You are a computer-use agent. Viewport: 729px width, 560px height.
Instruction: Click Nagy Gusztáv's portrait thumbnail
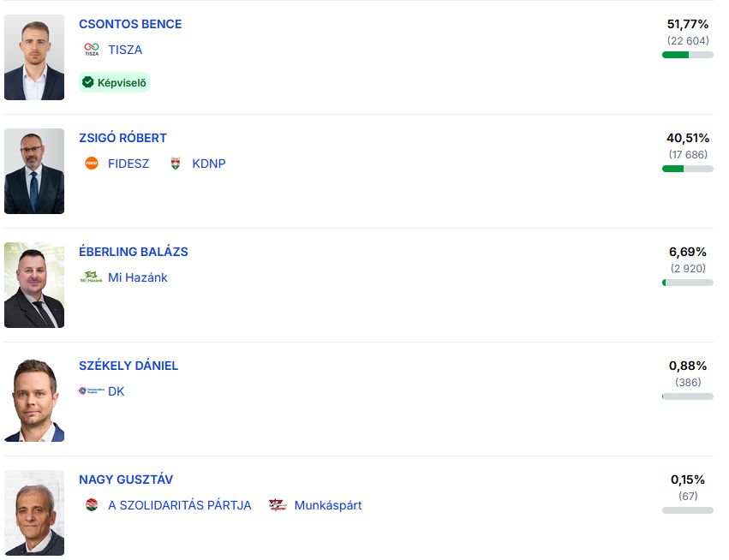coord(34,512)
